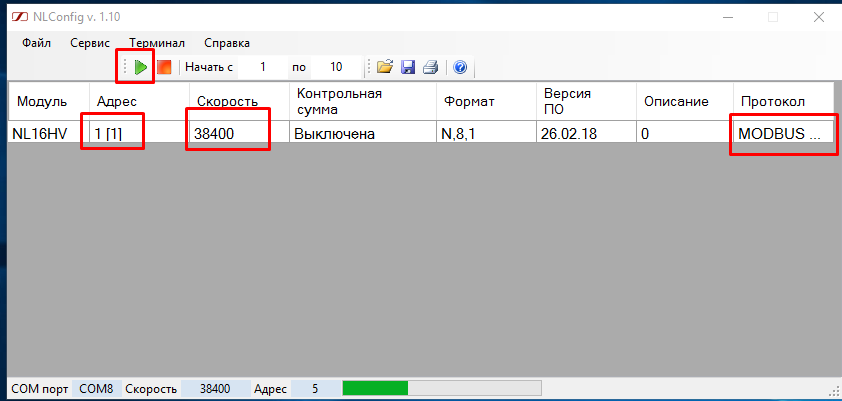Screen dimensions: 842x401
Task: Select the description cell showing 0
Action: coord(685,132)
